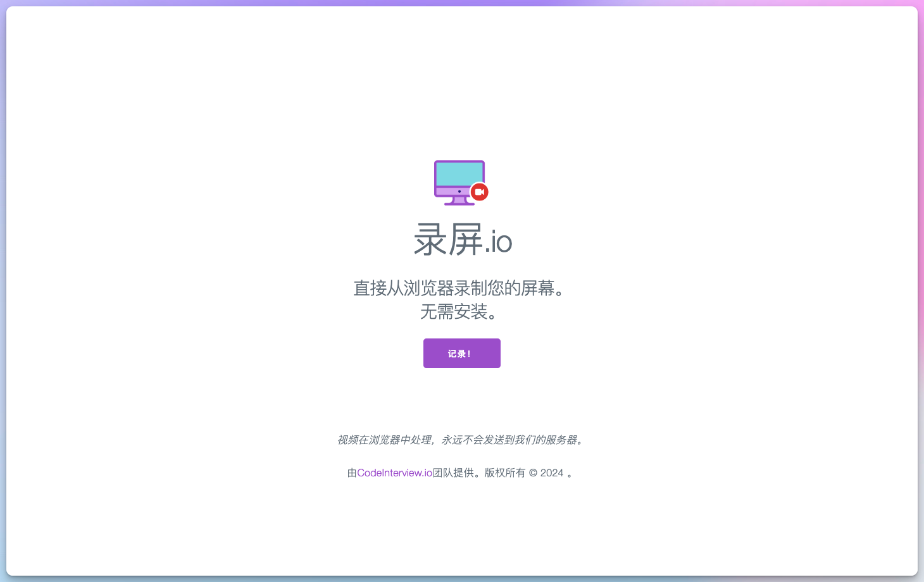
Task: Click the italic privacy note about browser processing
Action: coord(461,440)
